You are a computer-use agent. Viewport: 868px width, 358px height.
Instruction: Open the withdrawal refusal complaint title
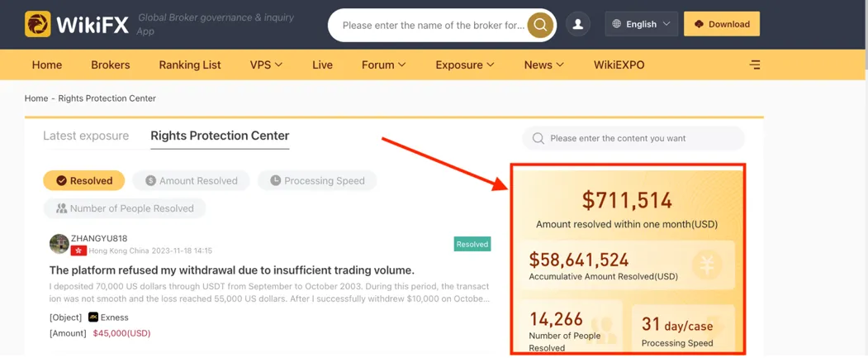232,270
